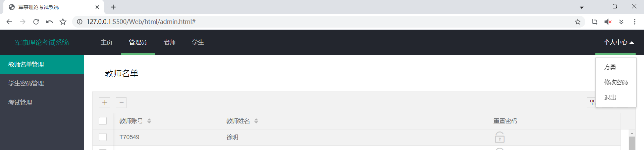The image size is (644, 150).
Task: Open the browser three-dot menu
Action: (x=635, y=22)
